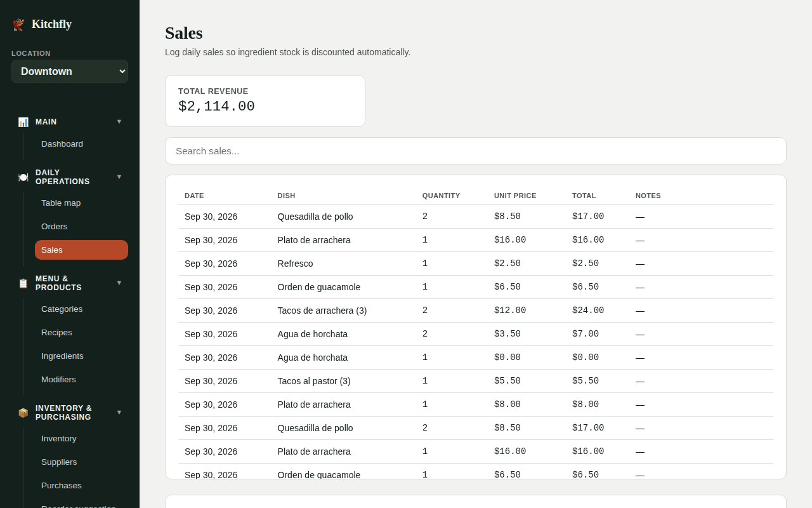Image resolution: width=812 pixels, height=508 pixels.
Task: Click the Menu & Products clipboard icon
Action: click(x=23, y=283)
